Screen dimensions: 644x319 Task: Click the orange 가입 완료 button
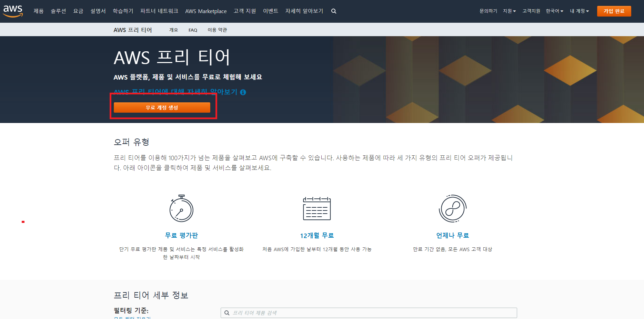[614, 11]
